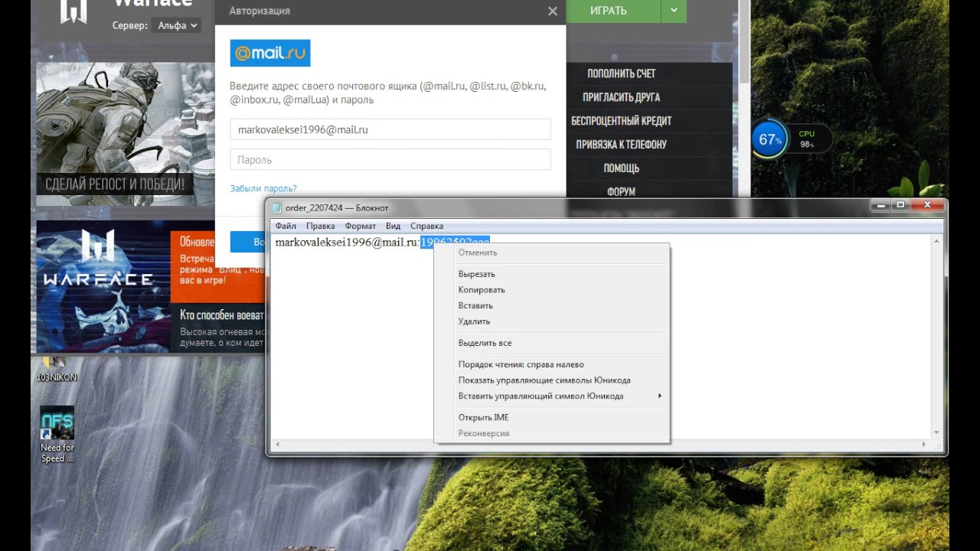Close the Notepad window
This screenshot has width=980, height=551.
[927, 205]
